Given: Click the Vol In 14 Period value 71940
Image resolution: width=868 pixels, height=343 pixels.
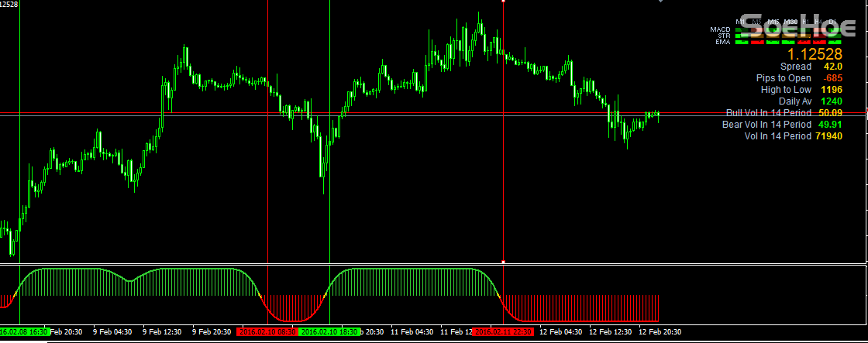Looking at the screenshot, I should [828, 136].
